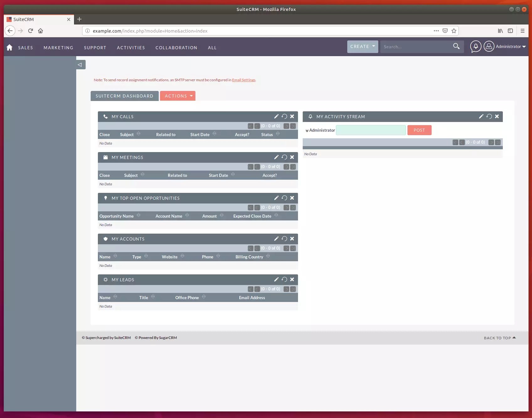Open the CREATE dropdown
Image resolution: width=532 pixels, height=418 pixels.
[x=363, y=46]
